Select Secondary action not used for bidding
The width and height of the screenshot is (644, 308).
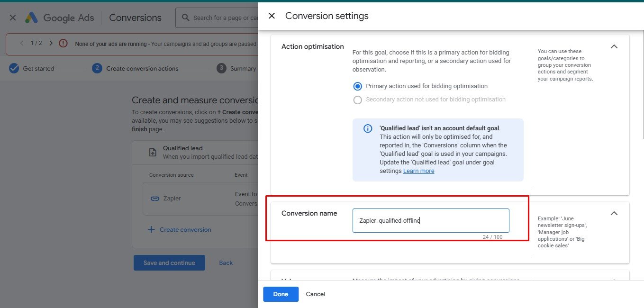358,100
